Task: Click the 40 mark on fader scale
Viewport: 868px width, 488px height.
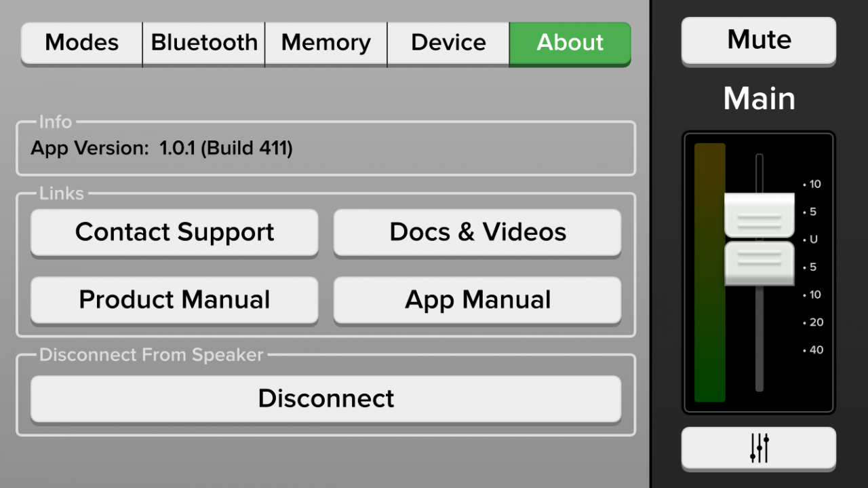Action: (813, 350)
